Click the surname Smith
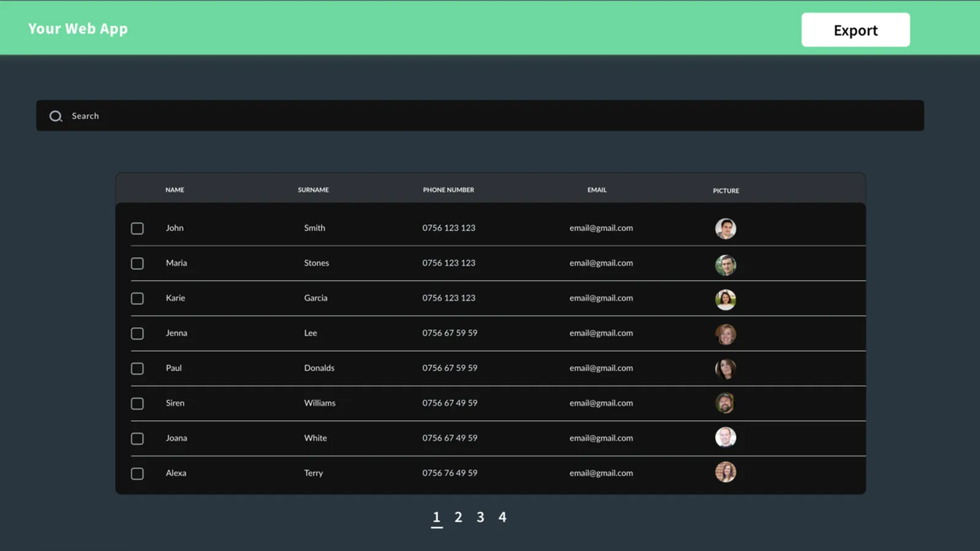Screen dimensions: 980x551 pos(315,228)
